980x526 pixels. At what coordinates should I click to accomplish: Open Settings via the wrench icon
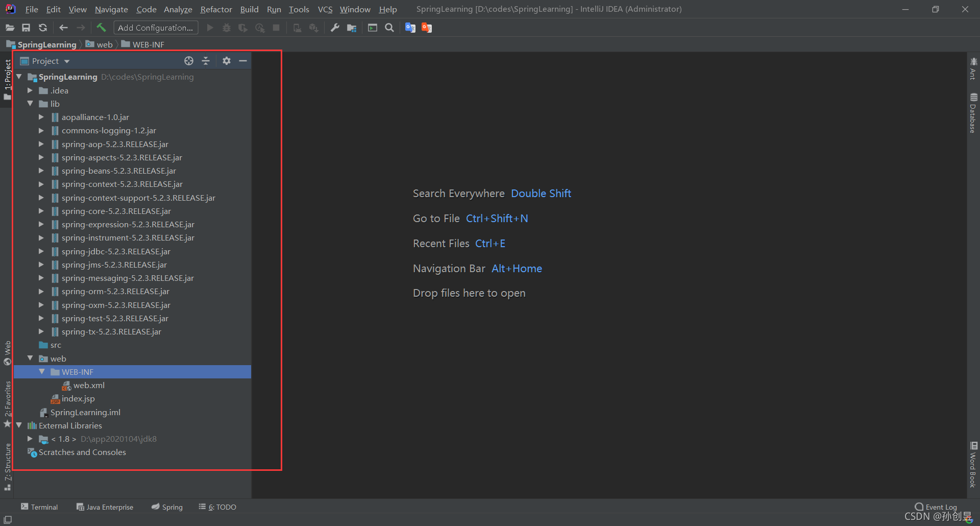[x=335, y=28]
